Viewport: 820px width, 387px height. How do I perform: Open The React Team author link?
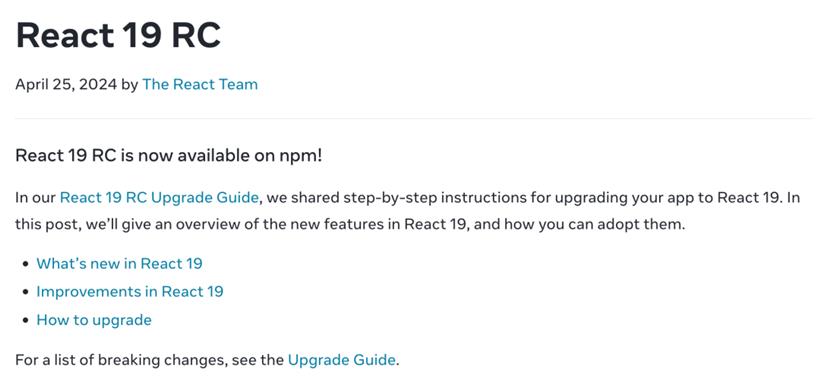[x=200, y=84]
